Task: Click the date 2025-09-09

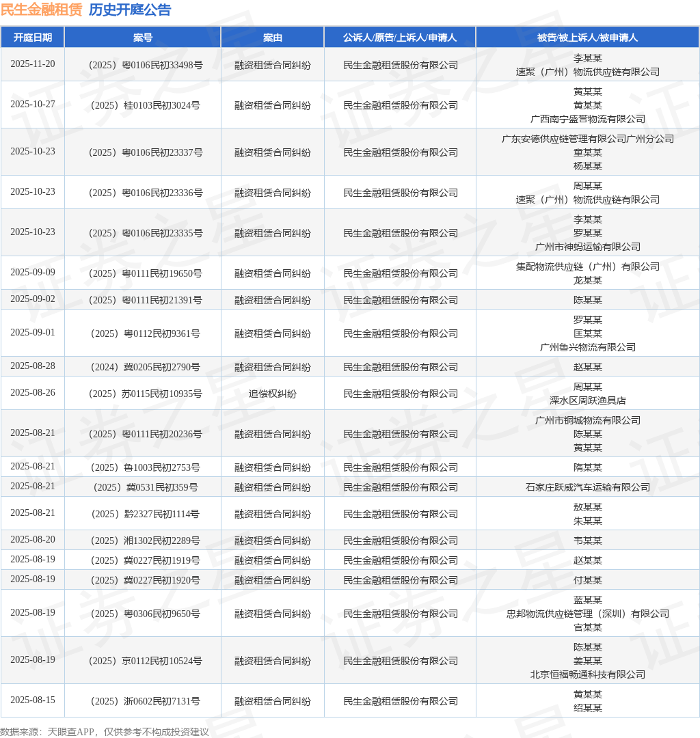Action: (x=33, y=273)
